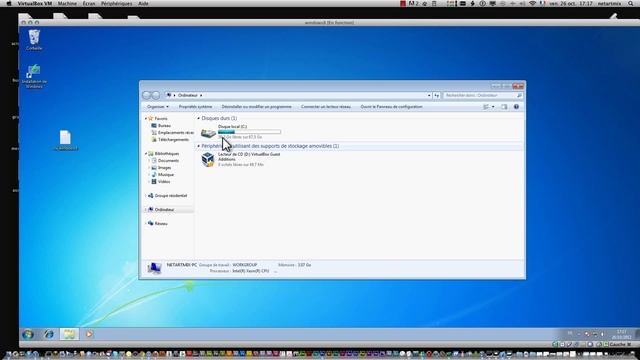Collapse the Disques durs group
The height and width of the screenshot is (360, 640).
tap(199, 118)
